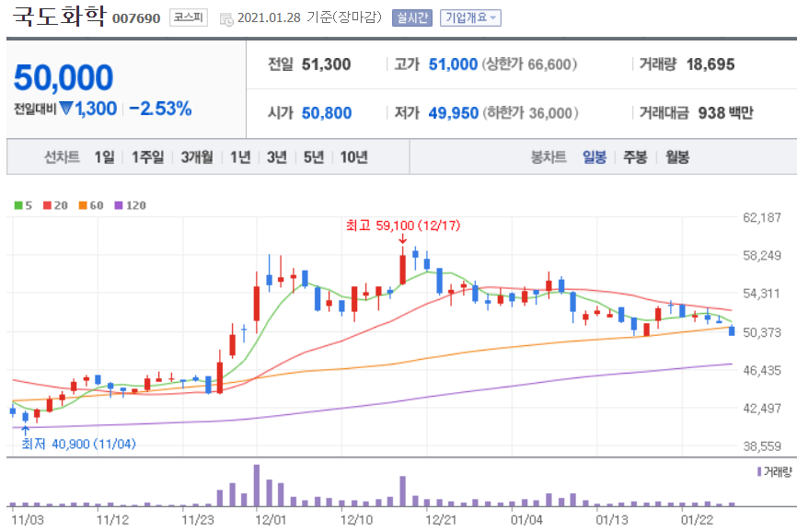The height and width of the screenshot is (532, 797).
Task: Click the green 5-day moving average swatch
Action: click(x=18, y=205)
